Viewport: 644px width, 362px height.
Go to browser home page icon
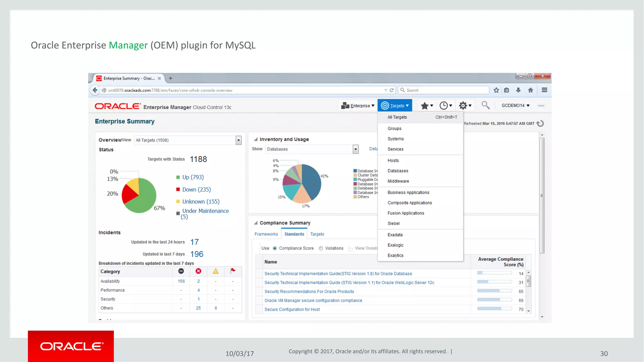click(x=530, y=90)
